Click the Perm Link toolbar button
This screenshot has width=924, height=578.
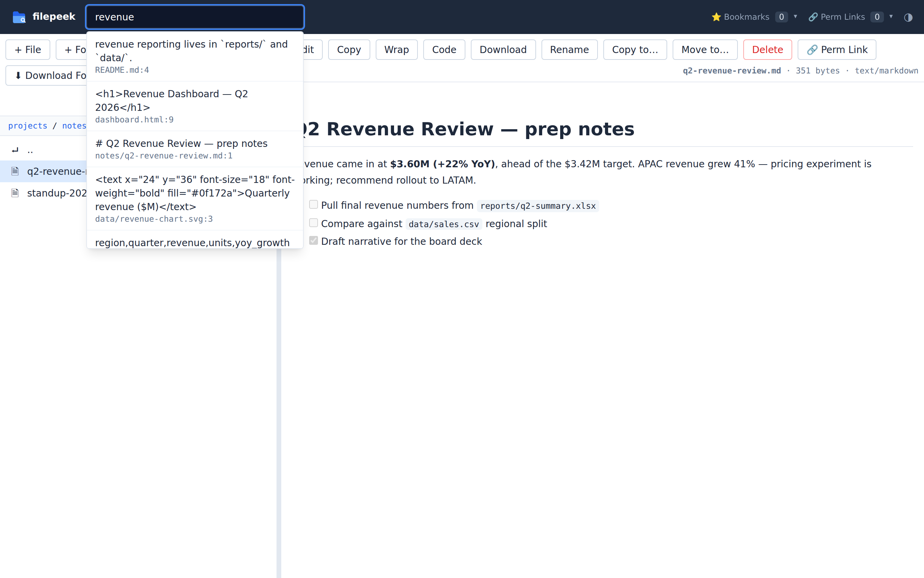pyautogui.click(x=837, y=50)
